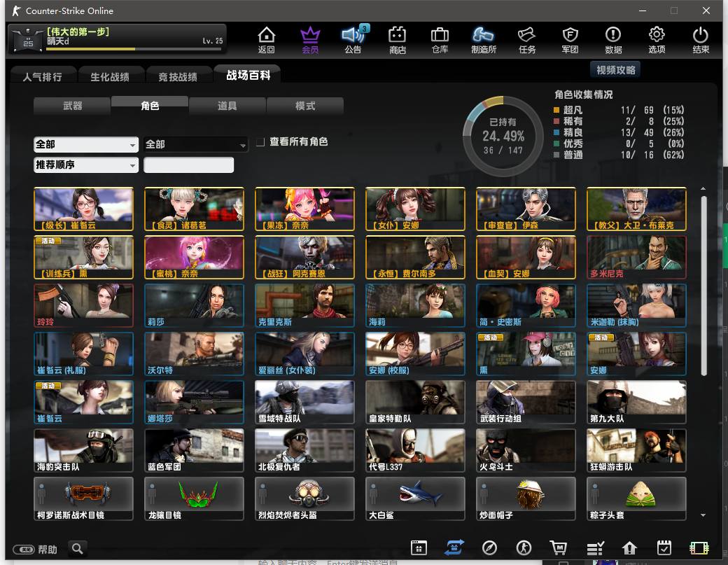This screenshot has width=728, height=565.
Task: Select the 【教父】大卫·布莱克 character card
Action: 636,209
